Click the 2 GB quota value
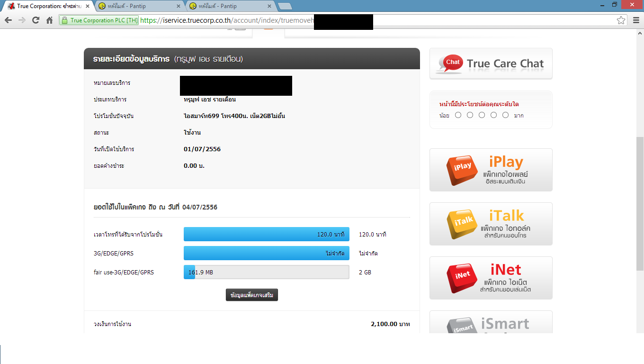This screenshot has width=644, height=364. (365, 272)
